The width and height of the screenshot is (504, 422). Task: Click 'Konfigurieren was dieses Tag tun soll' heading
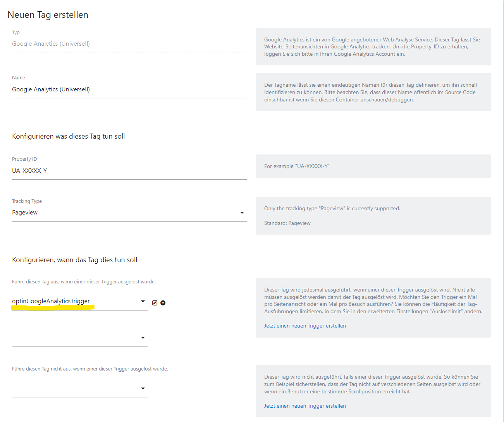(69, 136)
